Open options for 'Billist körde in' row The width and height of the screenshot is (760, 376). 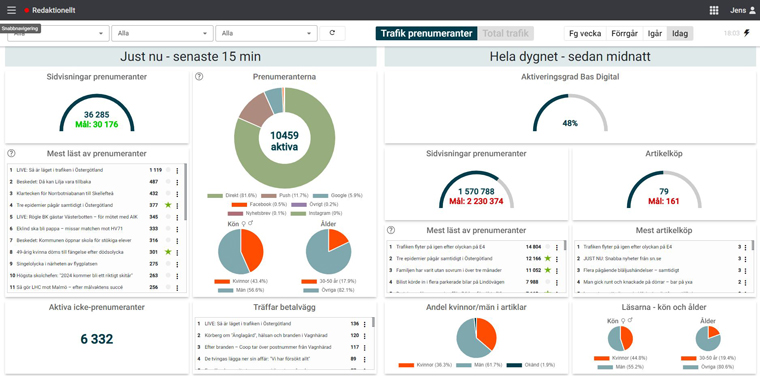coord(557,282)
